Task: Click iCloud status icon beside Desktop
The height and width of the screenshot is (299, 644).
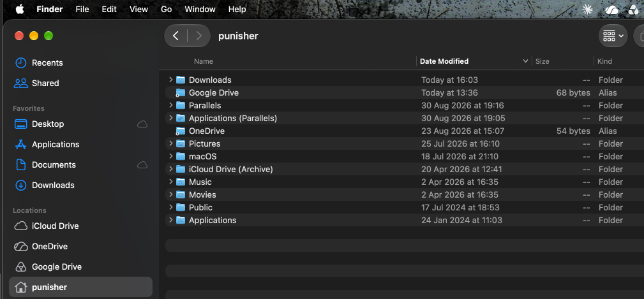Action: pos(142,124)
